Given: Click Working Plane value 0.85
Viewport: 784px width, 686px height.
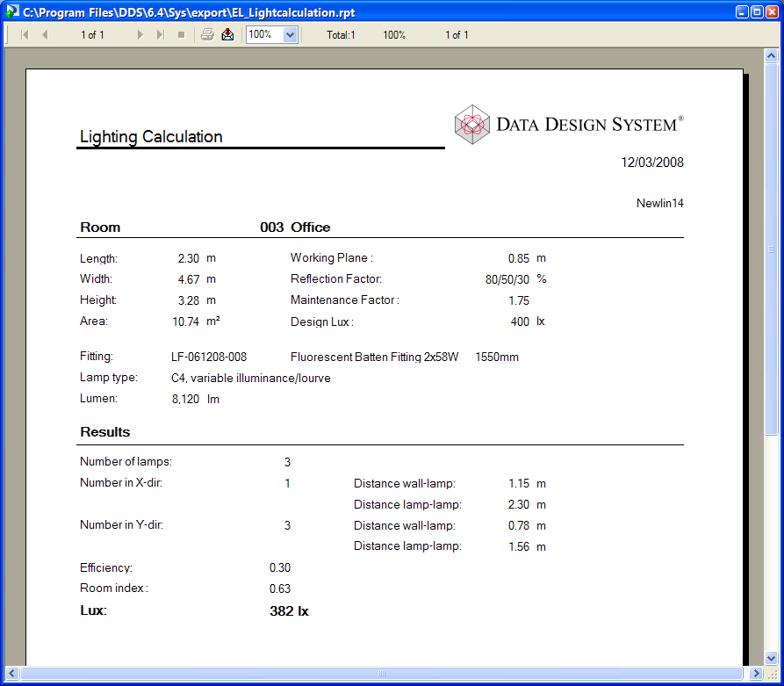Looking at the screenshot, I should click(x=519, y=258).
